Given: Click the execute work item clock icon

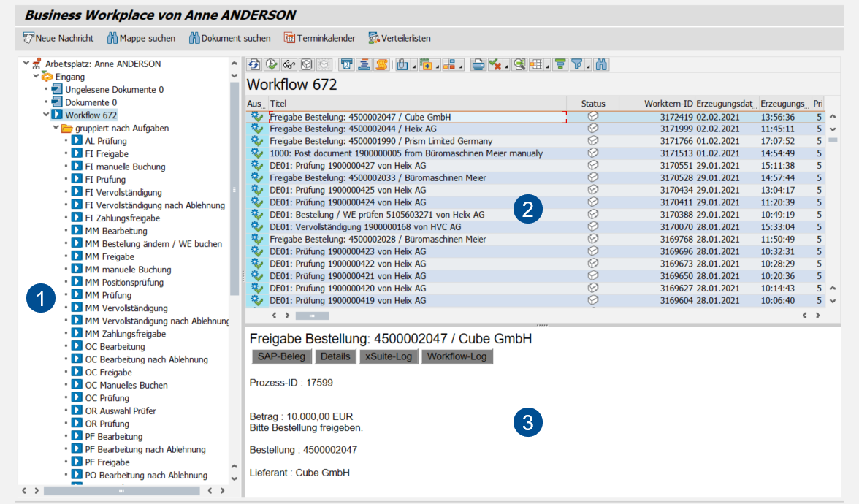Looking at the screenshot, I should (272, 64).
